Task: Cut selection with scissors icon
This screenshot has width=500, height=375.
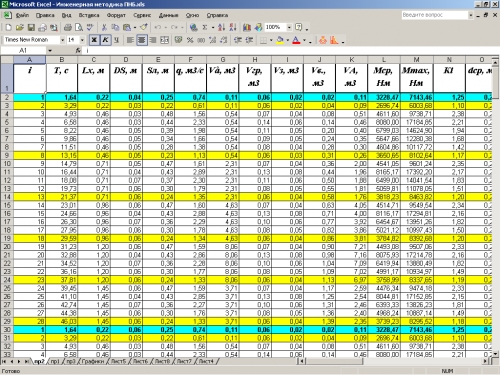Action: pos(104,27)
